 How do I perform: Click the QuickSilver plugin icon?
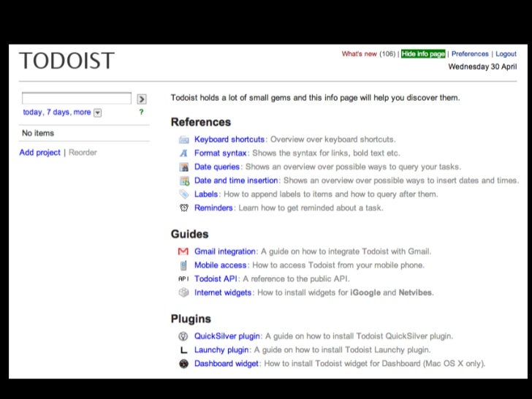point(183,336)
